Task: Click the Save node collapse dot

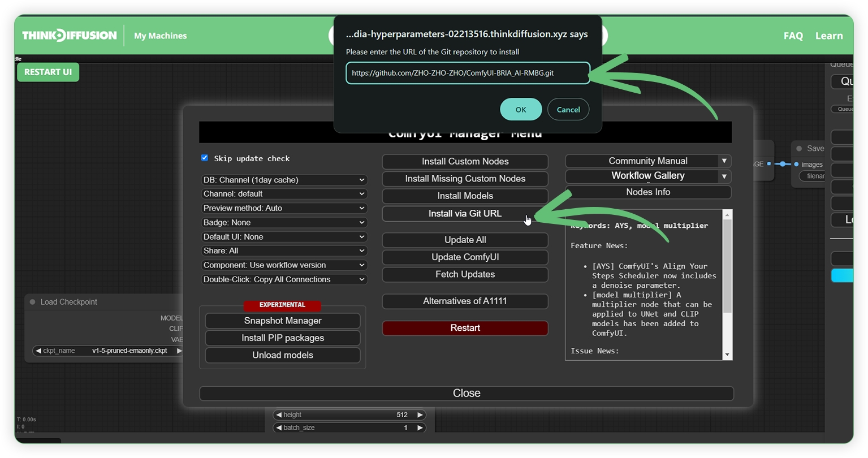Action: click(799, 149)
